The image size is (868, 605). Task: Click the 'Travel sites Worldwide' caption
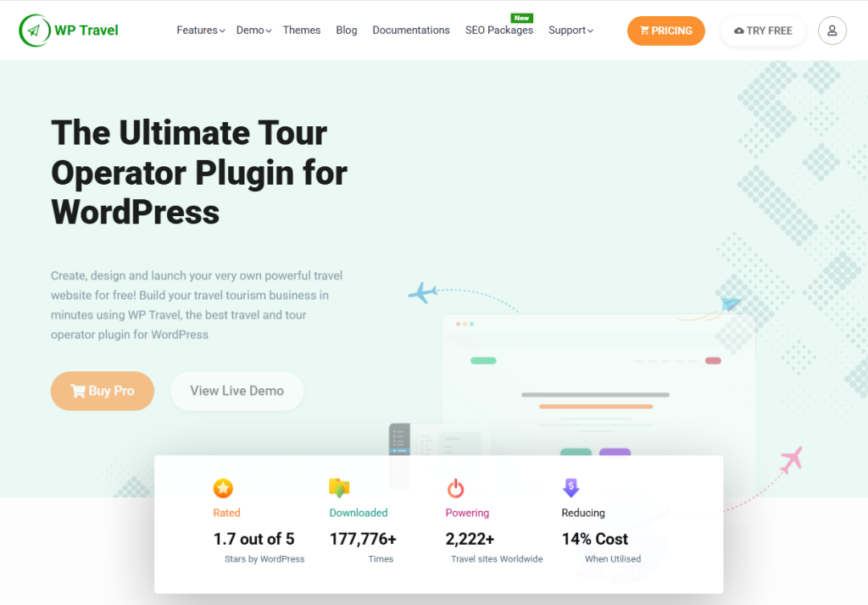click(497, 559)
